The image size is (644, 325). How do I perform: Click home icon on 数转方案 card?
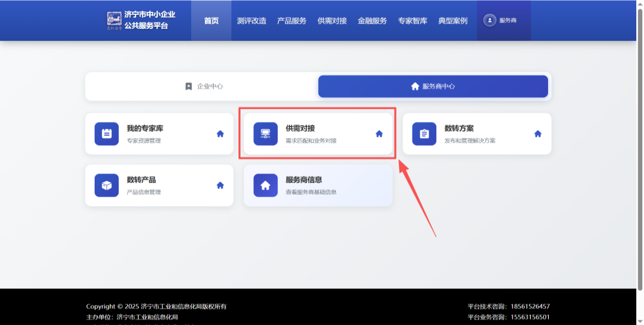(538, 134)
